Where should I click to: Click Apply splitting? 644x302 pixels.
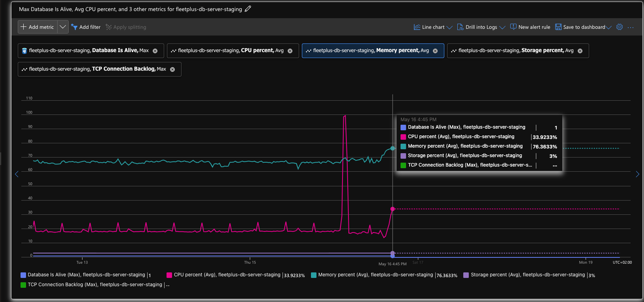click(126, 27)
